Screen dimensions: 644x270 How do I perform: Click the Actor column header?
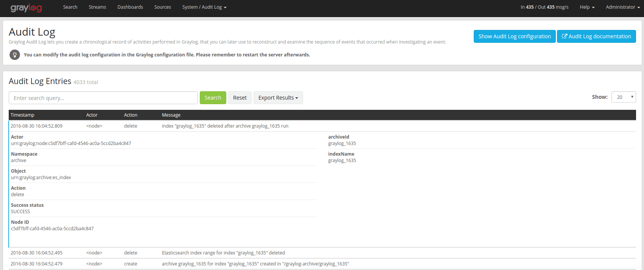pos(92,115)
